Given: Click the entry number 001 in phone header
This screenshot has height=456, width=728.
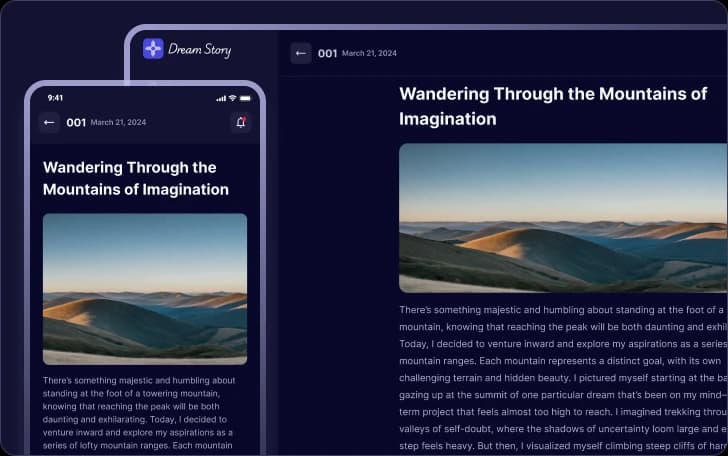Looking at the screenshot, I should [x=76, y=123].
